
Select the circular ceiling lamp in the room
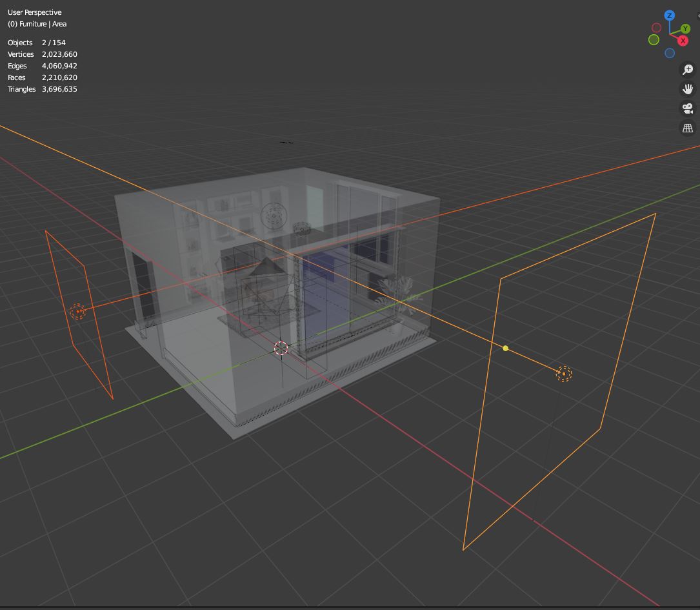point(274,216)
